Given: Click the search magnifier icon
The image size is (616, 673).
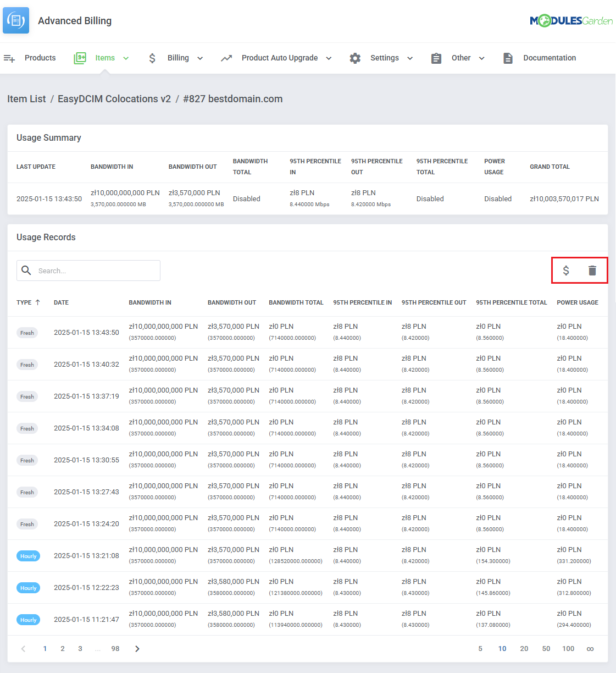Looking at the screenshot, I should (26, 270).
